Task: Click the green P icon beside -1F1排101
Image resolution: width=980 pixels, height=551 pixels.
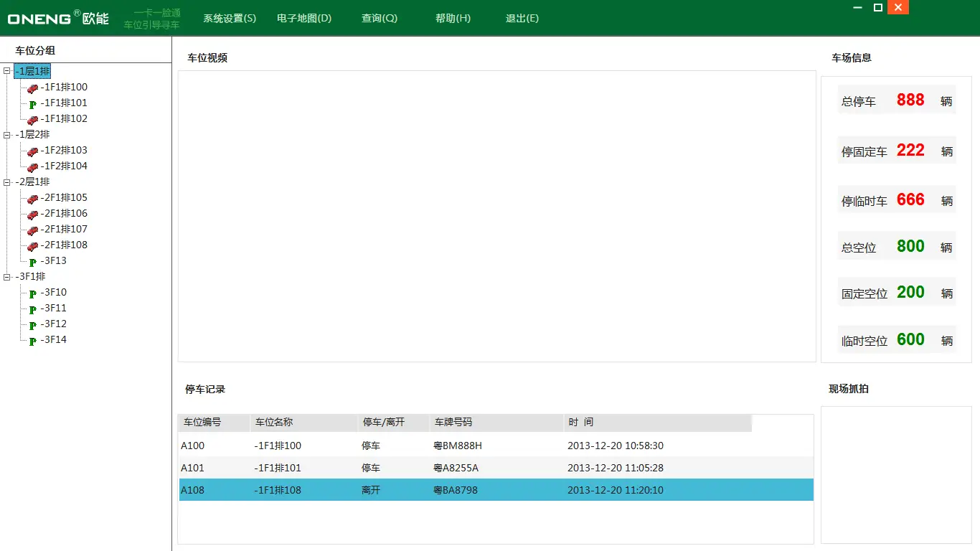Action: (x=32, y=104)
